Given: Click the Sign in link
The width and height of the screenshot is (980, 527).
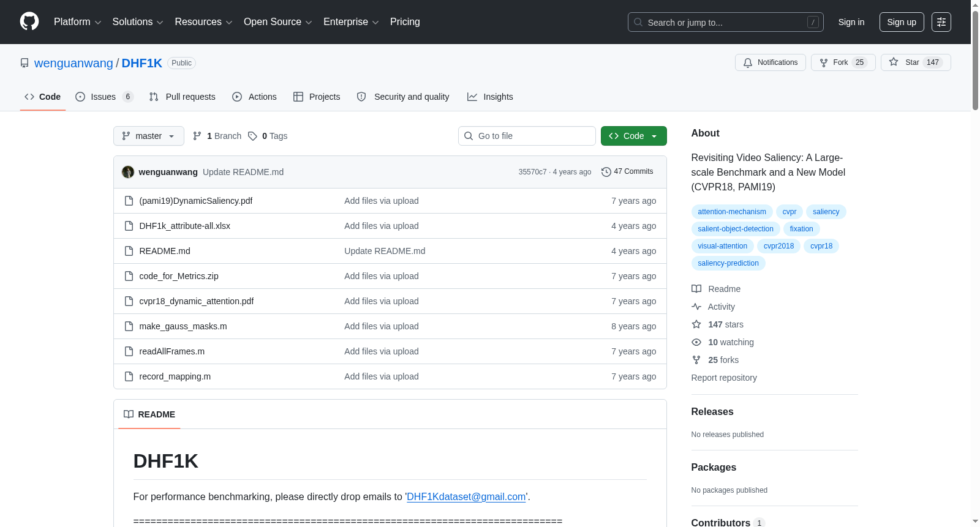Looking at the screenshot, I should pyautogui.click(x=851, y=22).
